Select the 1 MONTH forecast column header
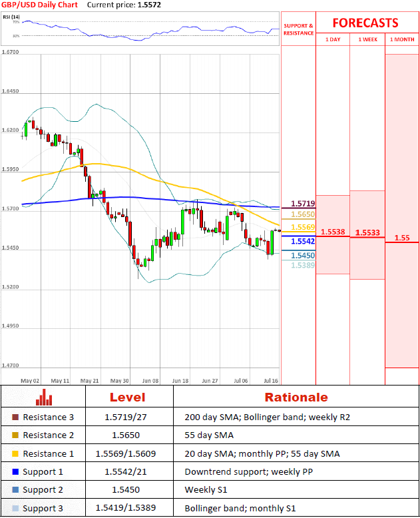 point(402,39)
